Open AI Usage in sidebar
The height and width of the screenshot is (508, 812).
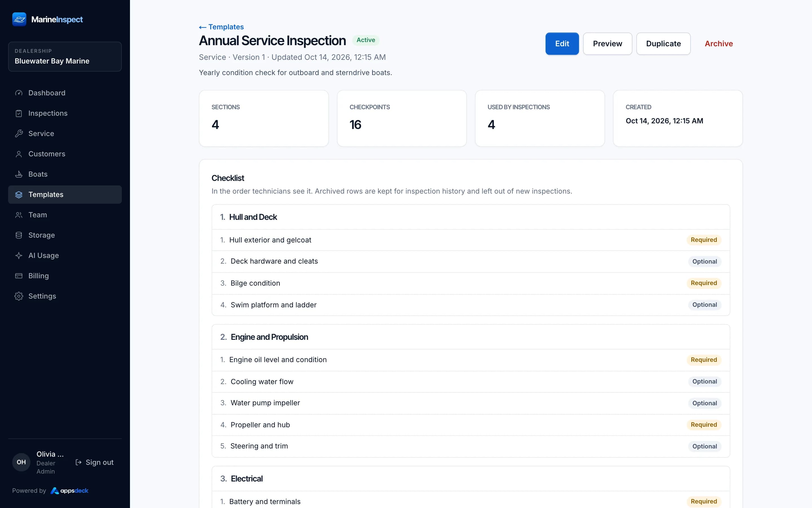(65, 256)
